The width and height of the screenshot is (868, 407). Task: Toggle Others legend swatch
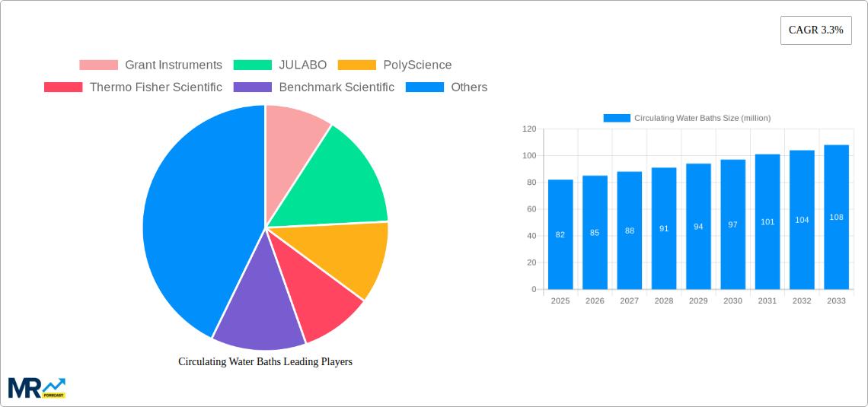(425, 87)
